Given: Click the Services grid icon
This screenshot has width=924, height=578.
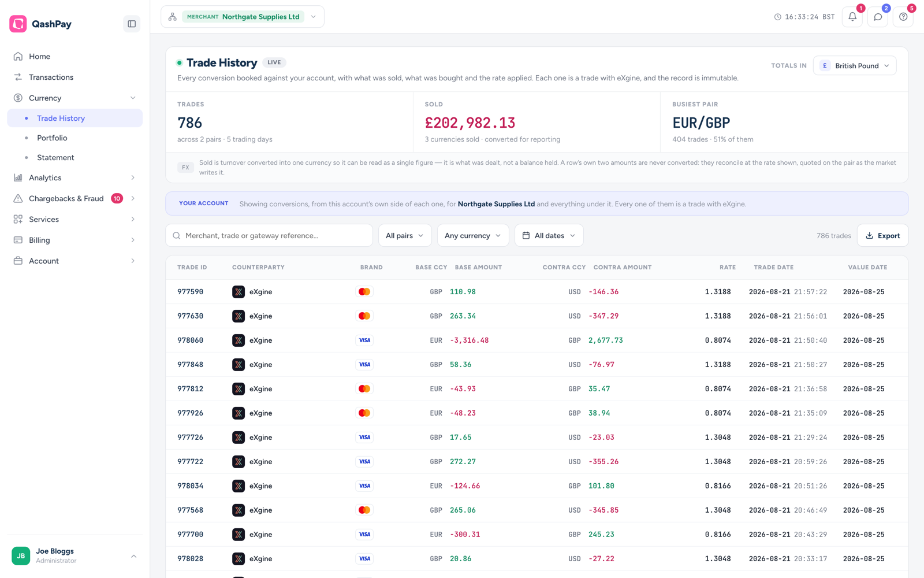Looking at the screenshot, I should pos(18,219).
